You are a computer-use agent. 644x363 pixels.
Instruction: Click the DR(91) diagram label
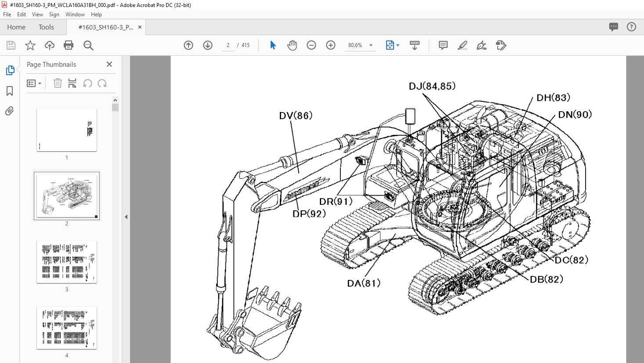pos(336,201)
